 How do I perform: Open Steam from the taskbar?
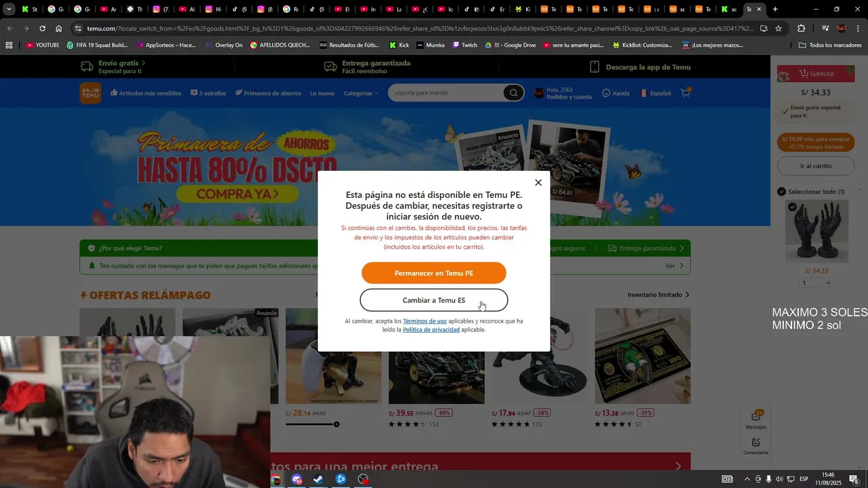[318, 479]
